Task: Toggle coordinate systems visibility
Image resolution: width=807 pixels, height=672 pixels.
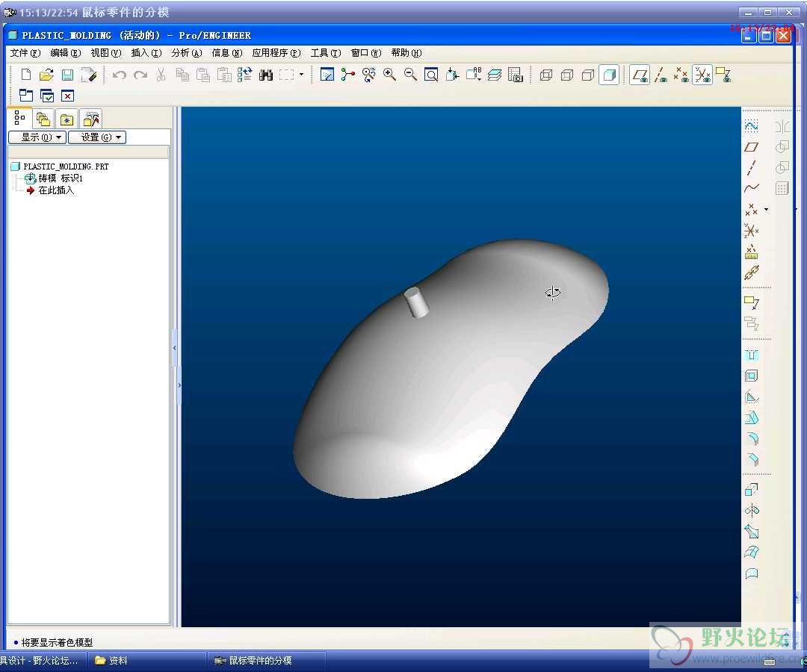Action: (x=702, y=75)
